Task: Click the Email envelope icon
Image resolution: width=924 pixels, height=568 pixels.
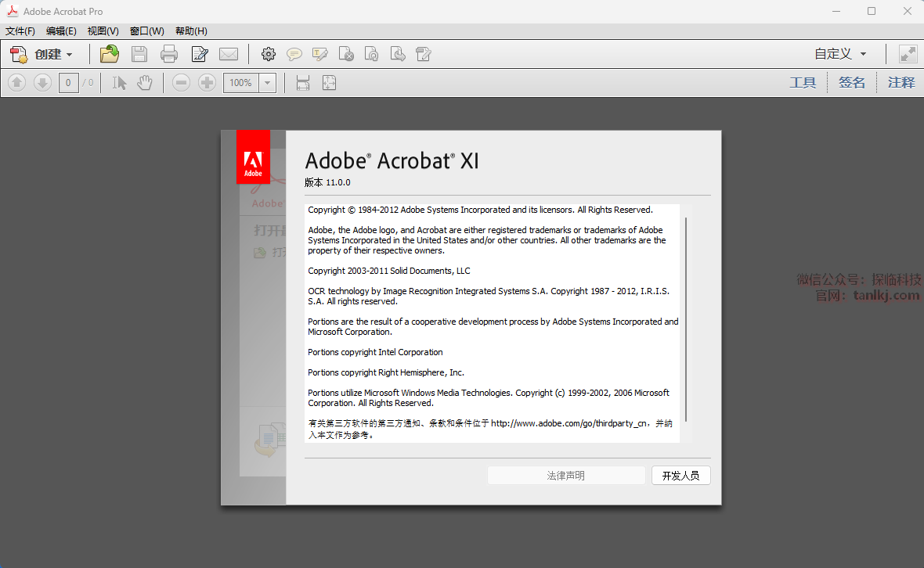Action: pos(229,54)
